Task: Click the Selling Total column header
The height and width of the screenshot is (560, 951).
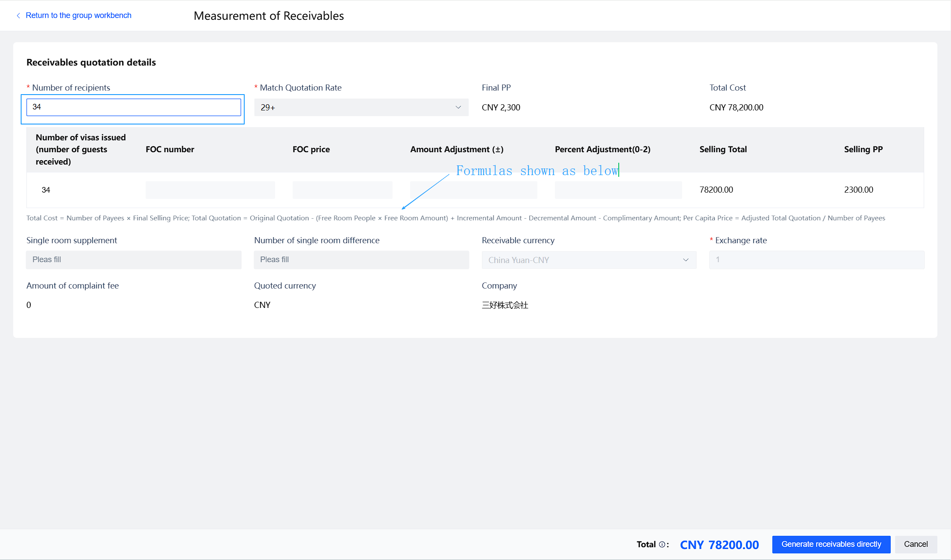Action: pos(723,150)
